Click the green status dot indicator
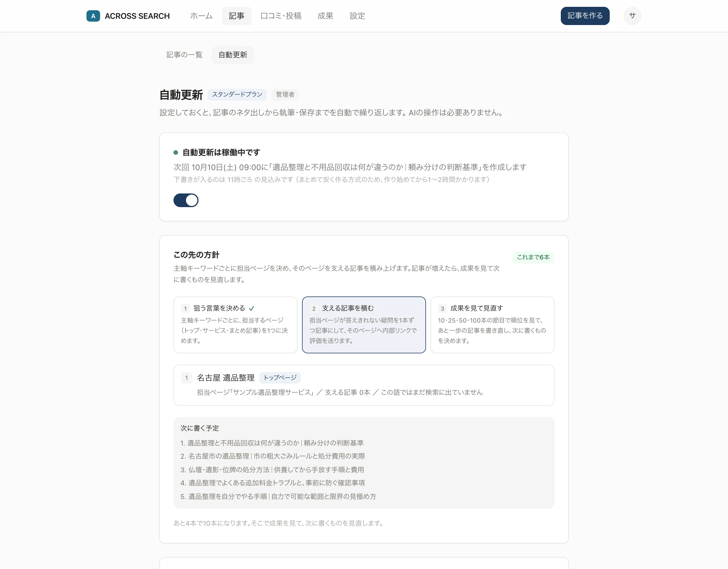Image resolution: width=728 pixels, height=569 pixels. pyautogui.click(x=176, y=152)
